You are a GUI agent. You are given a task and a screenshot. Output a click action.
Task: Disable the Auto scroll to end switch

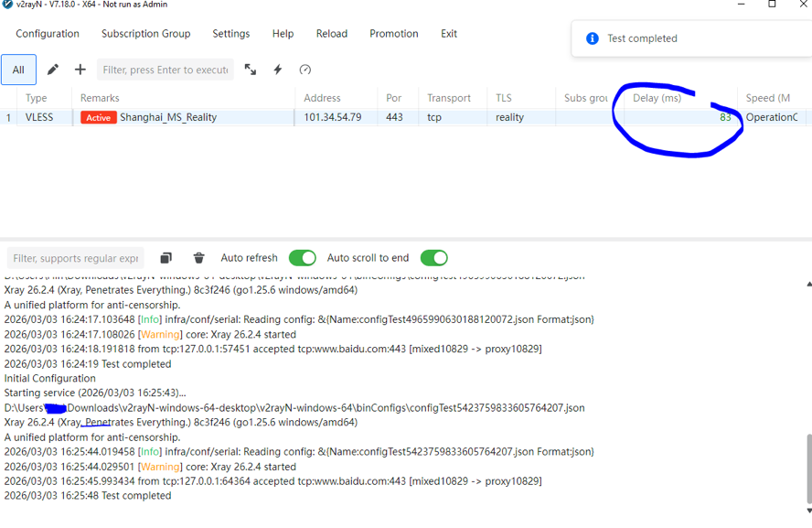[x=433, y=258]
